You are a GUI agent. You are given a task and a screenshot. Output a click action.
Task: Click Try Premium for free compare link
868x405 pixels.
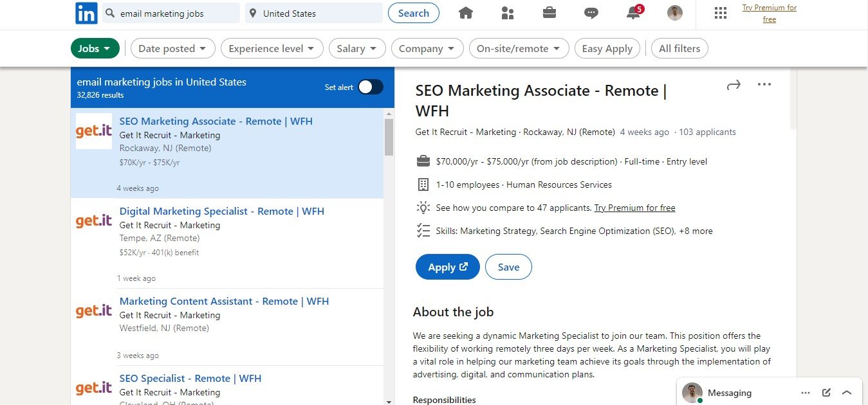coord(634,208)
